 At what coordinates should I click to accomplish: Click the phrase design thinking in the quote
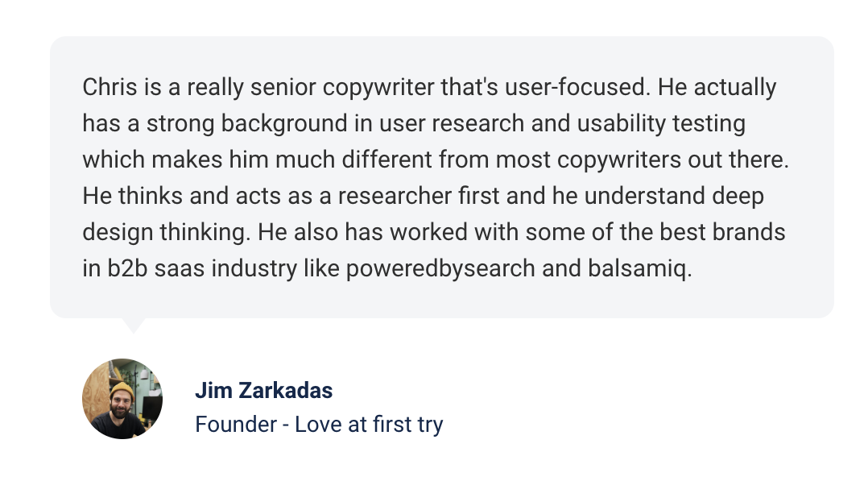click(x=164, y=233)
